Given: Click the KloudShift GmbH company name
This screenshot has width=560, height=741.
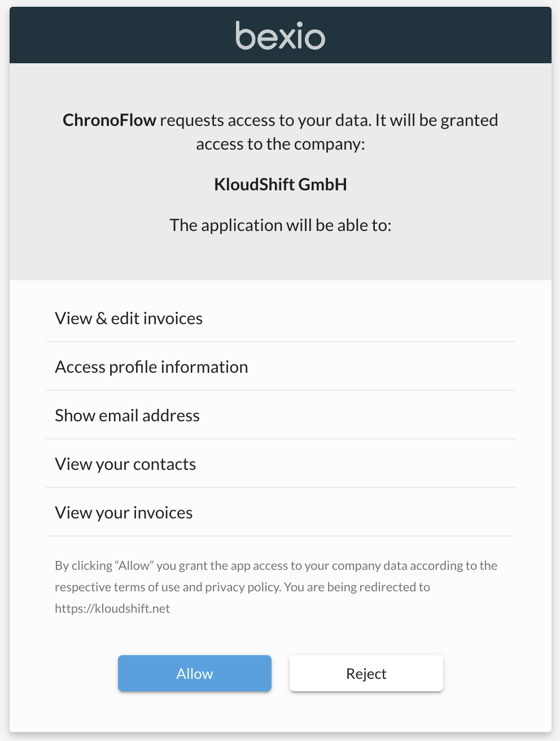Looking at the screenshot, I should (x=280, y=184).
